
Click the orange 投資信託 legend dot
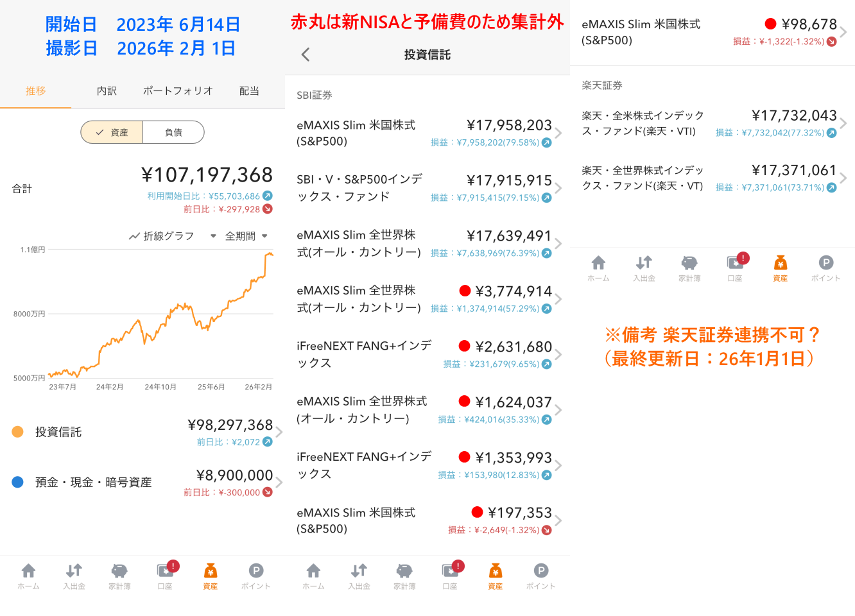click(18, 432)
